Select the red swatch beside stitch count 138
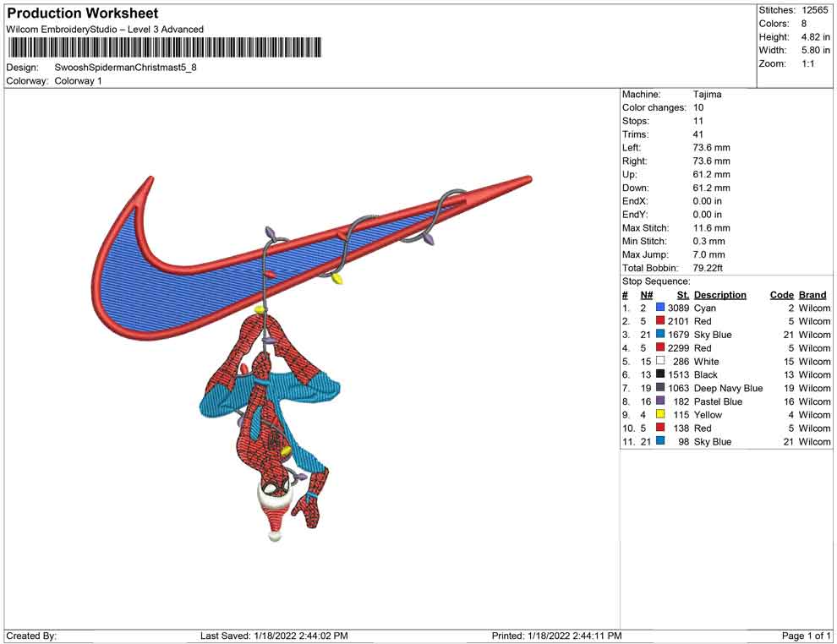The width and height of the screenshot is (837, 644). (x=660, y=428)
